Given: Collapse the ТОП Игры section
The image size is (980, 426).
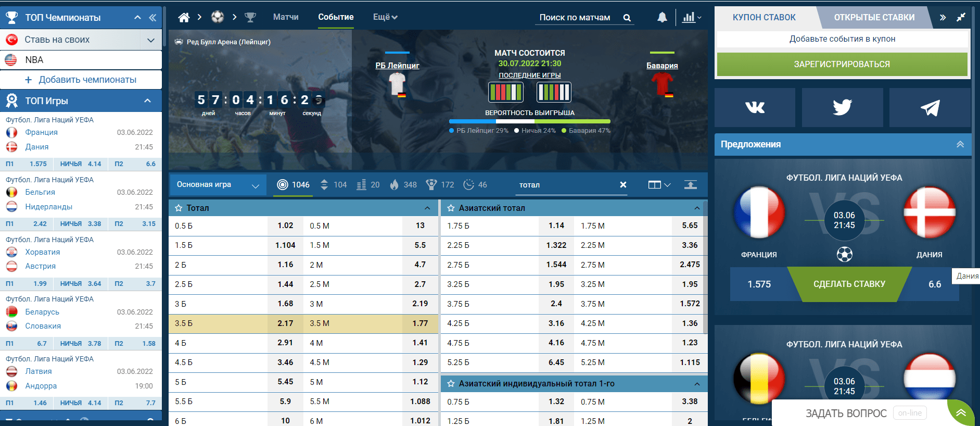Looking at the screenshot, I should pyautogui.click(x=147, y=101).
